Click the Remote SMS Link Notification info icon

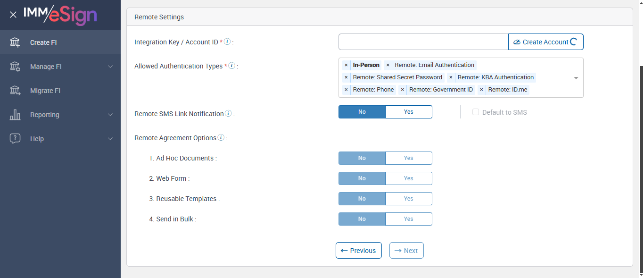pyautogui.click(x=228, y=113)
